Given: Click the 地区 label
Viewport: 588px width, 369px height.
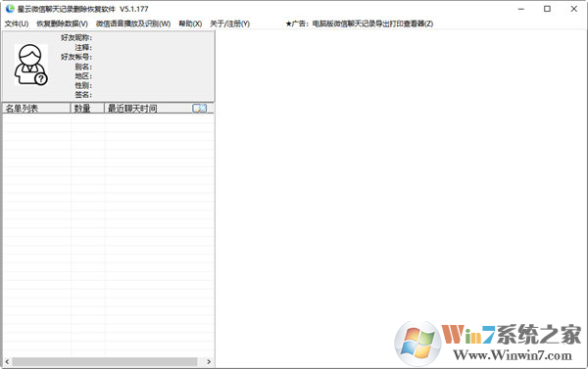Looking at the screenshot, I should click(83, 76).
